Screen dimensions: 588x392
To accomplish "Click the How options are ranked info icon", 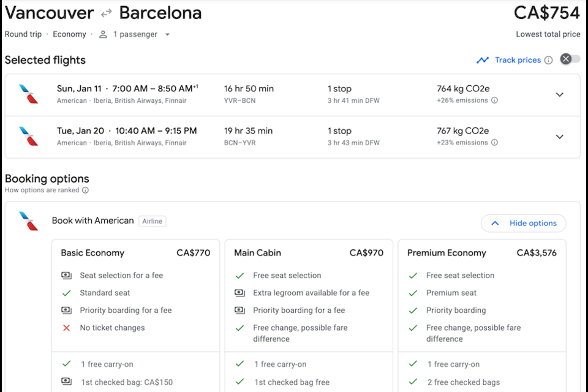I will [x=86, y=190].
